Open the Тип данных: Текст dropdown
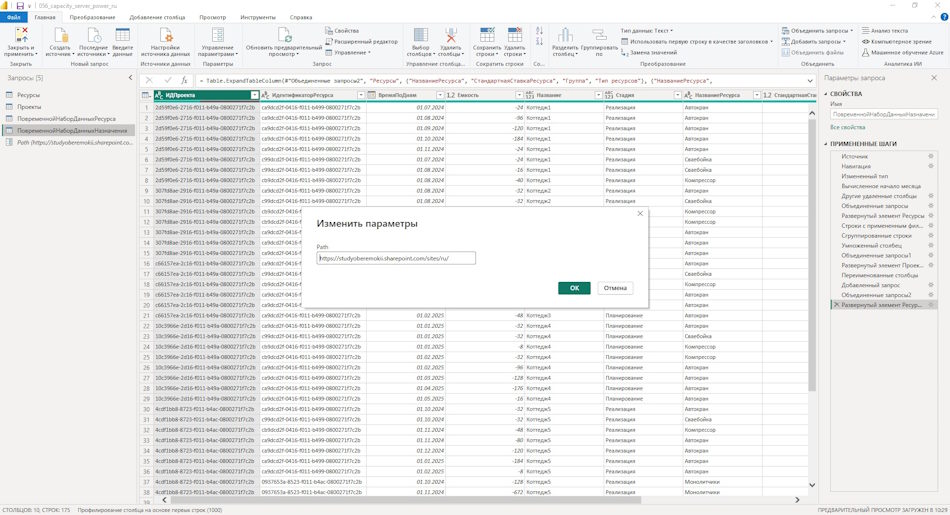The width and height of the screenshot is (950, 515). pyautogui.click(x=646, y=30)
